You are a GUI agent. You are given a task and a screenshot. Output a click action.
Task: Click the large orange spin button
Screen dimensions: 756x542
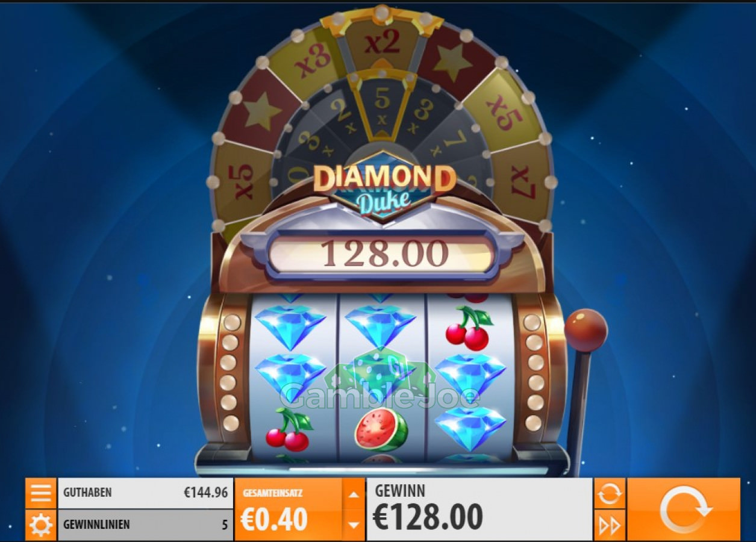[684, 509]
